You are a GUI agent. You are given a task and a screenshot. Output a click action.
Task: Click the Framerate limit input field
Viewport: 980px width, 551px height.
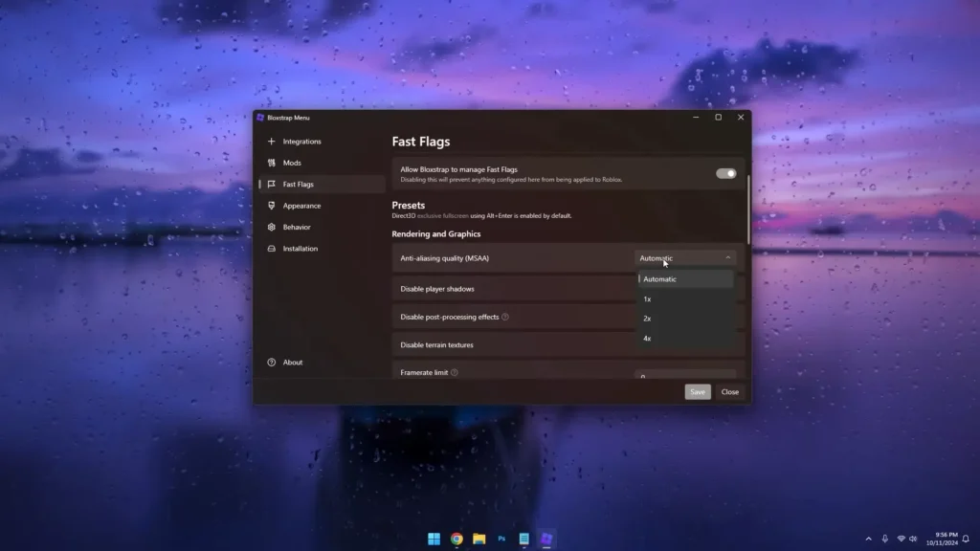[685, 374]
